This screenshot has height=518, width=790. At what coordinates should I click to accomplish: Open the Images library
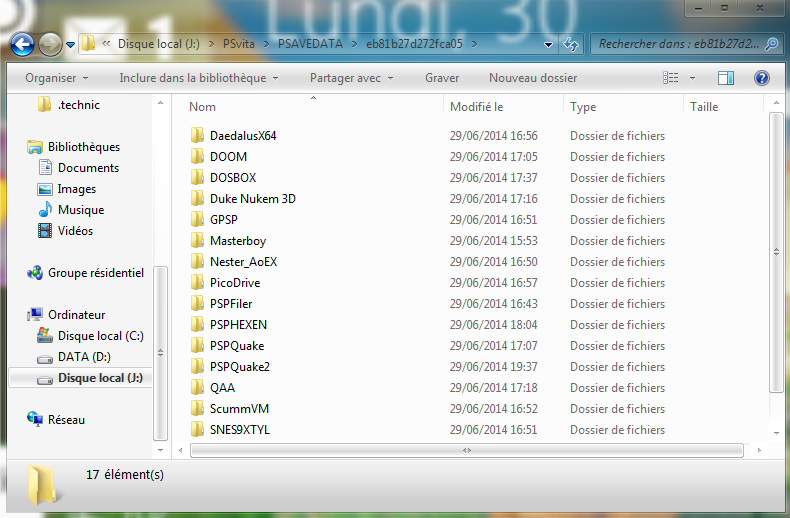[x=67, y=188]
